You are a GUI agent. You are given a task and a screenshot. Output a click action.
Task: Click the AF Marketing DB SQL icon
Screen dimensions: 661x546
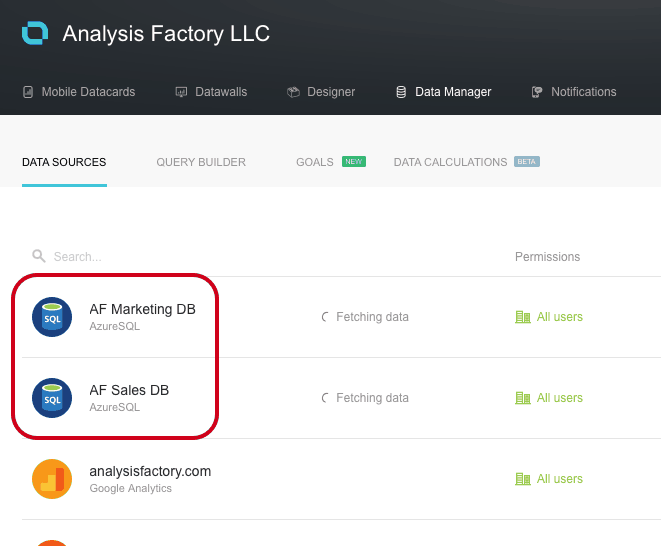coord(52,317)
